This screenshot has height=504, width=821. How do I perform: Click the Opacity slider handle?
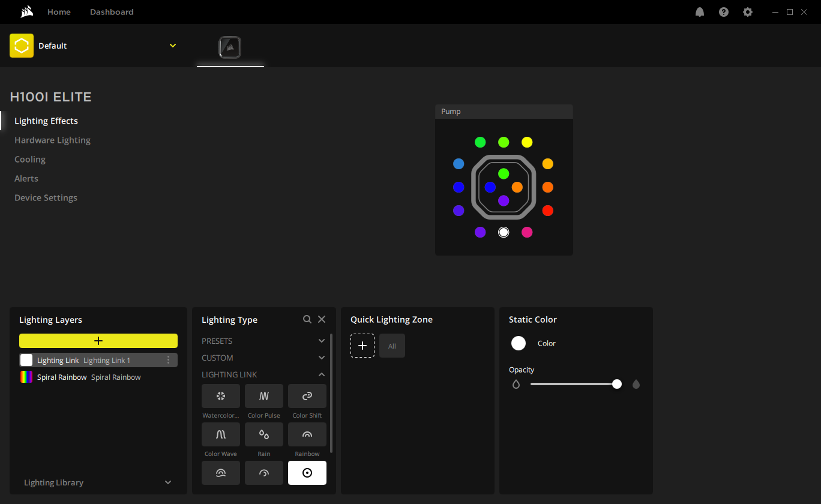(x=617, y=384)
